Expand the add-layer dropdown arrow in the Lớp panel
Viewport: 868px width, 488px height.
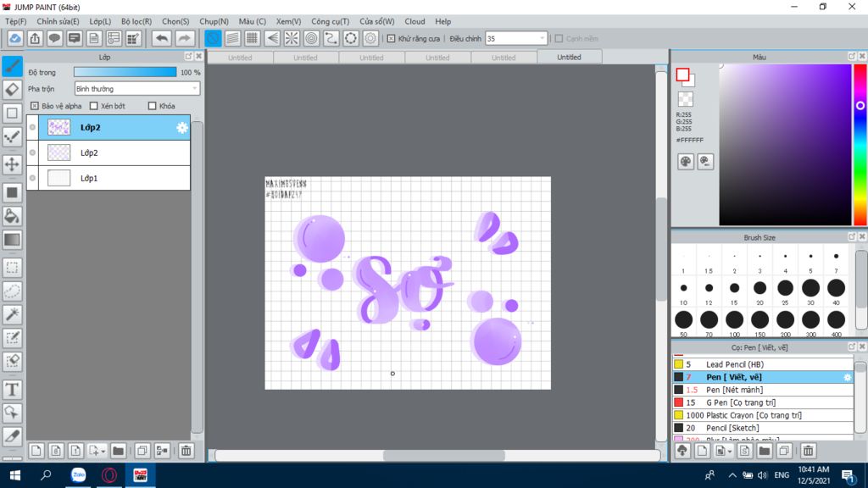[x=103, y=452]
